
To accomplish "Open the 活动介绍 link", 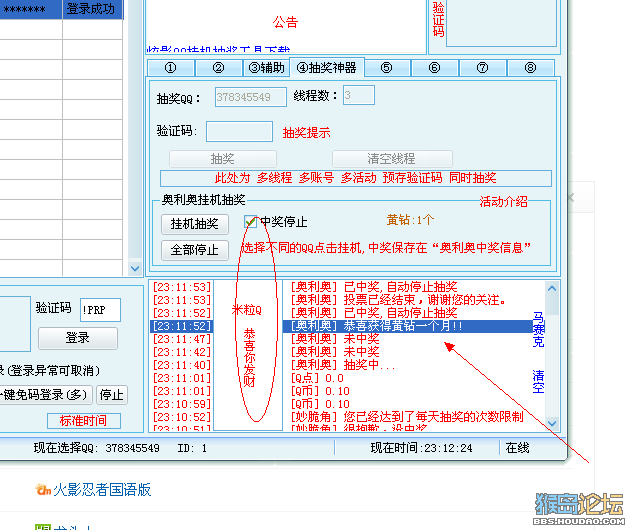I will point(503,202).
